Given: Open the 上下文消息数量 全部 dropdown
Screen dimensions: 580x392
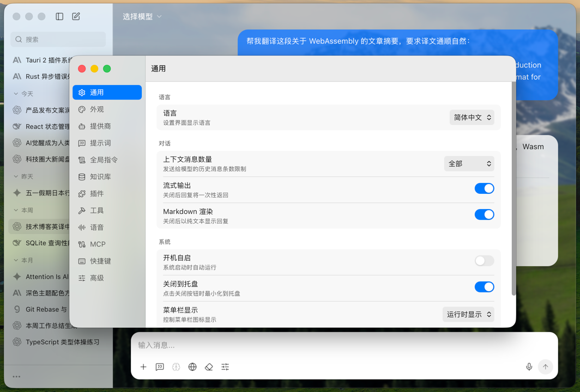Looking at the screenshot, I should coord(469,163).
